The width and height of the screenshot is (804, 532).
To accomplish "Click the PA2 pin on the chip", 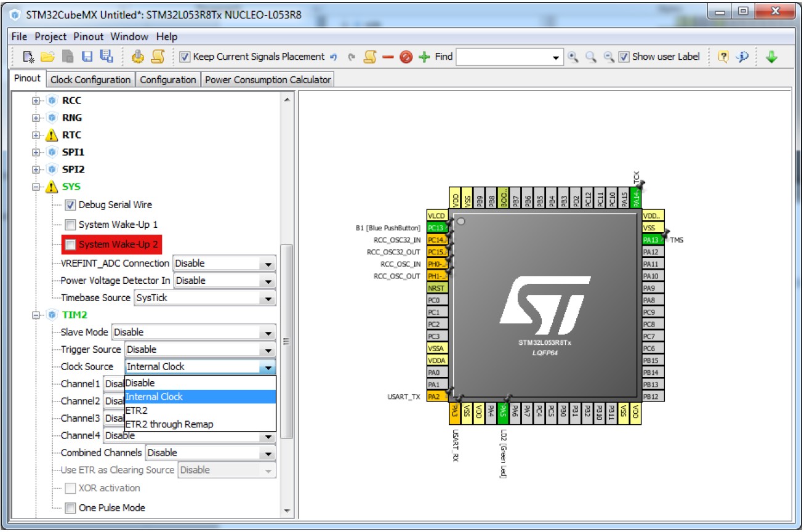I will [x=437, y=397].
